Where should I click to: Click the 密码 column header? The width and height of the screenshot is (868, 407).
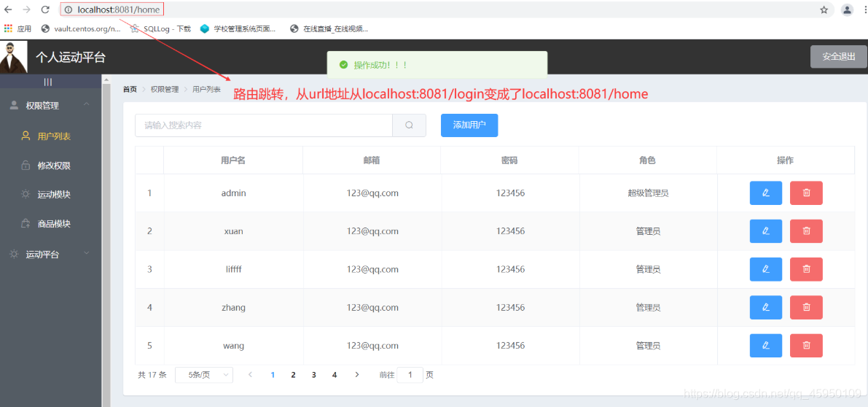(x=509, y=160)
